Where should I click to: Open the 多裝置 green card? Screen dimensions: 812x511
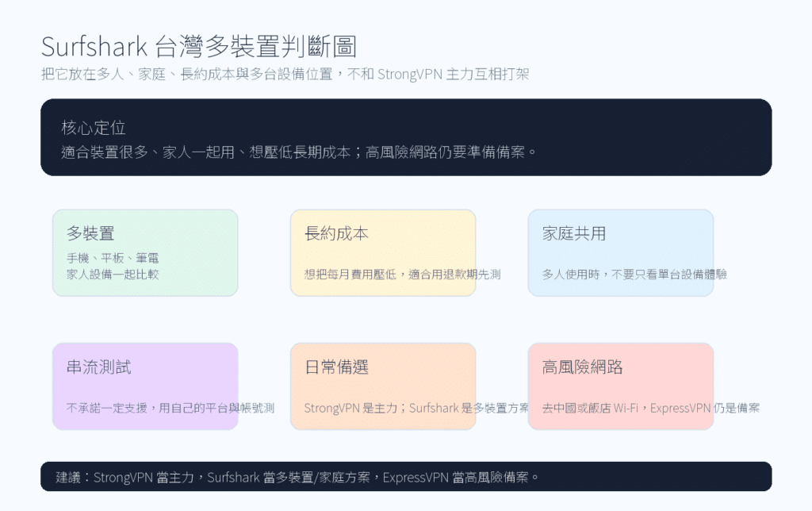click(145, 253)
